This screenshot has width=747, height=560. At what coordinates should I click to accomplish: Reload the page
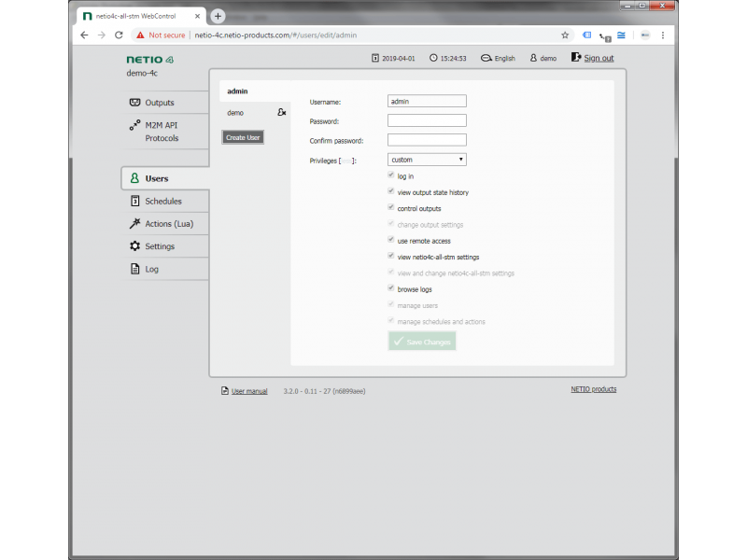(120, 35)
